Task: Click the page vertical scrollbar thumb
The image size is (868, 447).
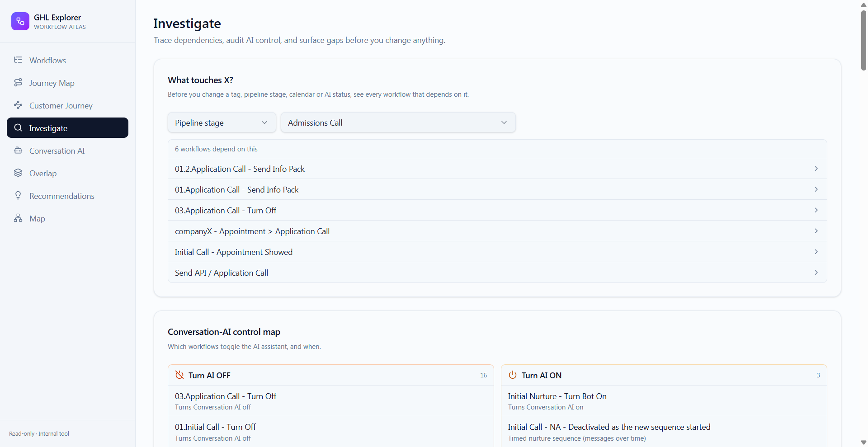Action: coord(863,40)
